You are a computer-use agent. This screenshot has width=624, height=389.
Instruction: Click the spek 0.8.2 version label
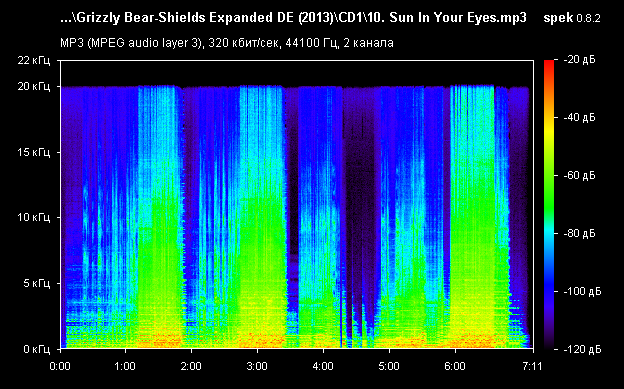pos(571,18)
